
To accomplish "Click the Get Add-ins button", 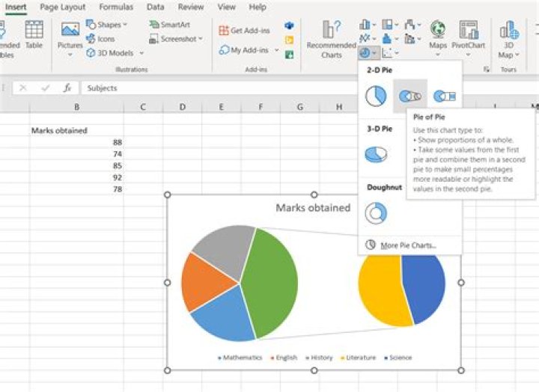I will coord(246,31).
